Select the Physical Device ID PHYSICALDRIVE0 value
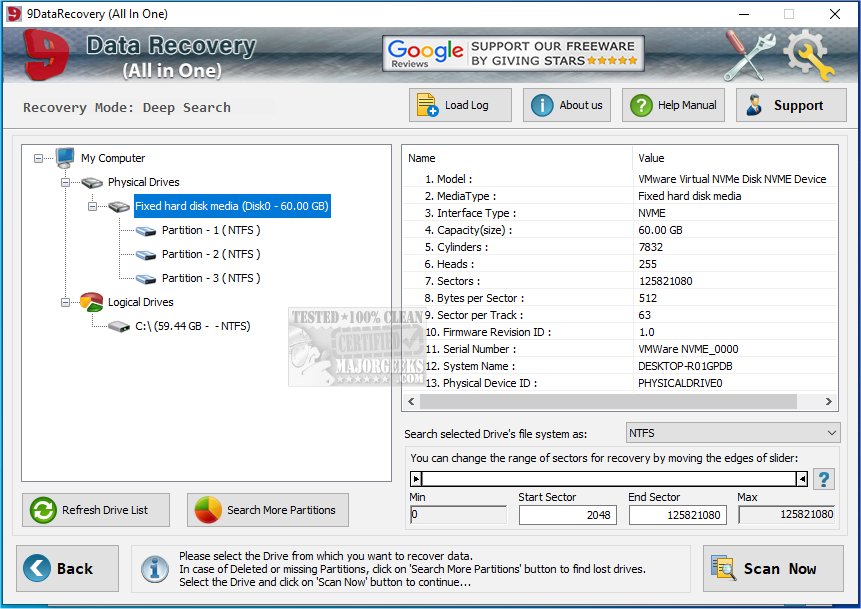The width and height of the screenshot is (861, 609). [680, 383]
